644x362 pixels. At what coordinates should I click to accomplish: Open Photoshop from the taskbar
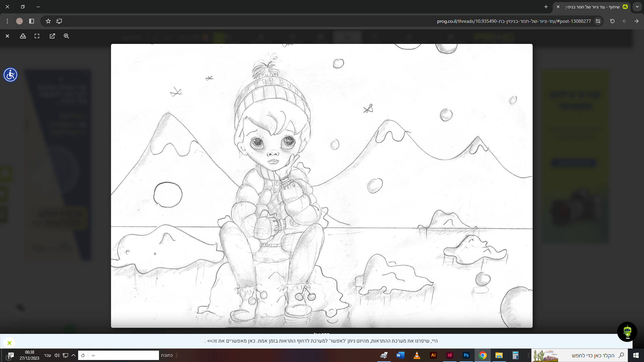coord(466,355)
